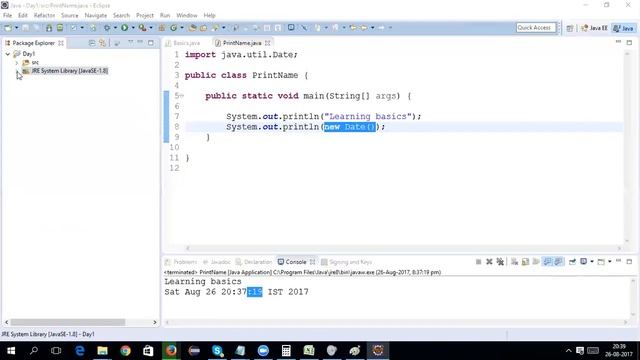Image resolution: width=640 pixels, height=360 pixels.
Task: Open the Open Console dropdown arrow
Action: tap(610, 262)
